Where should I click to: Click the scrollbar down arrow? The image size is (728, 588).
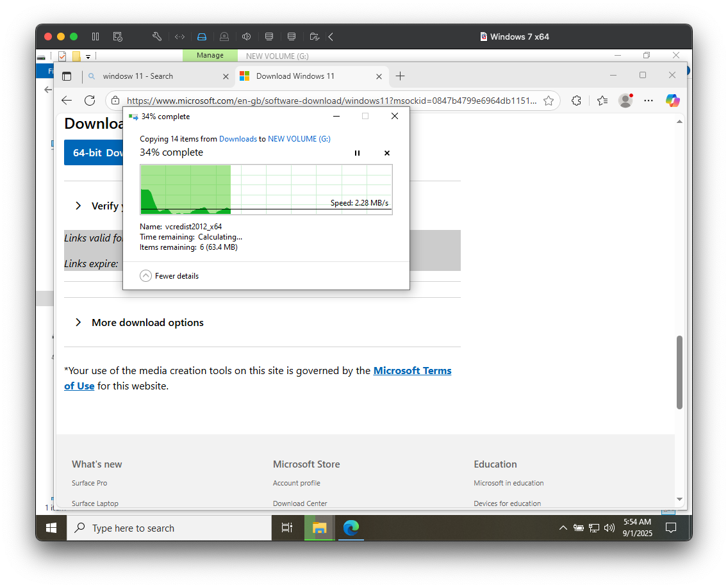679,500
